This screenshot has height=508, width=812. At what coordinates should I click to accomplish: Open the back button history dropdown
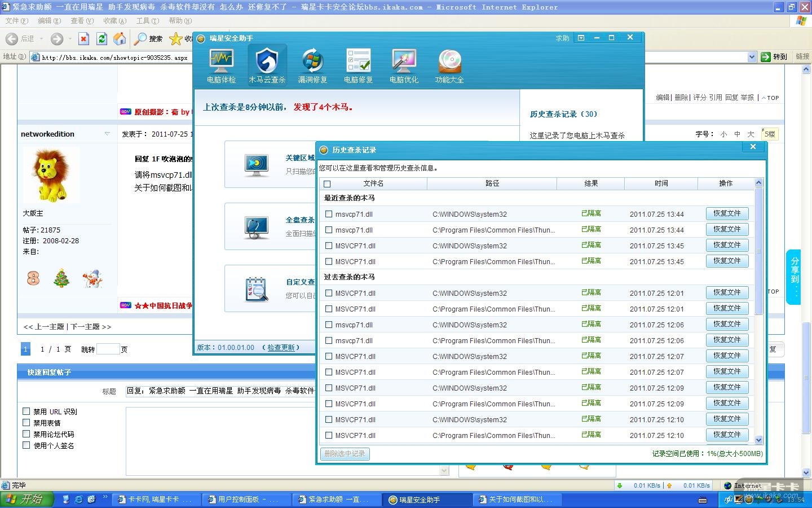pos(41,39)
